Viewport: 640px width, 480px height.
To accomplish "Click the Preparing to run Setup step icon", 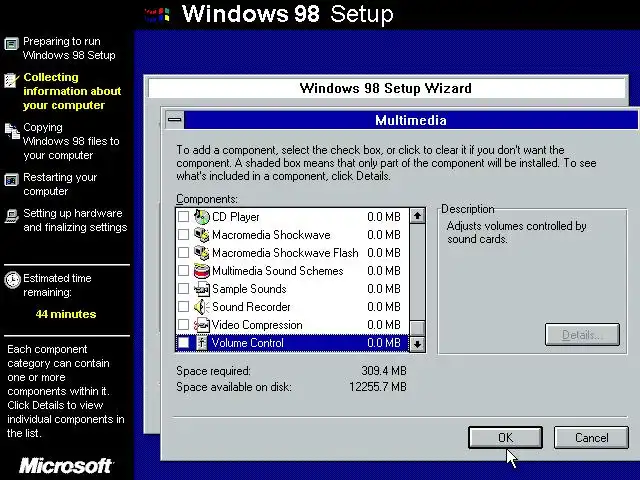I will tap(11, 44).
